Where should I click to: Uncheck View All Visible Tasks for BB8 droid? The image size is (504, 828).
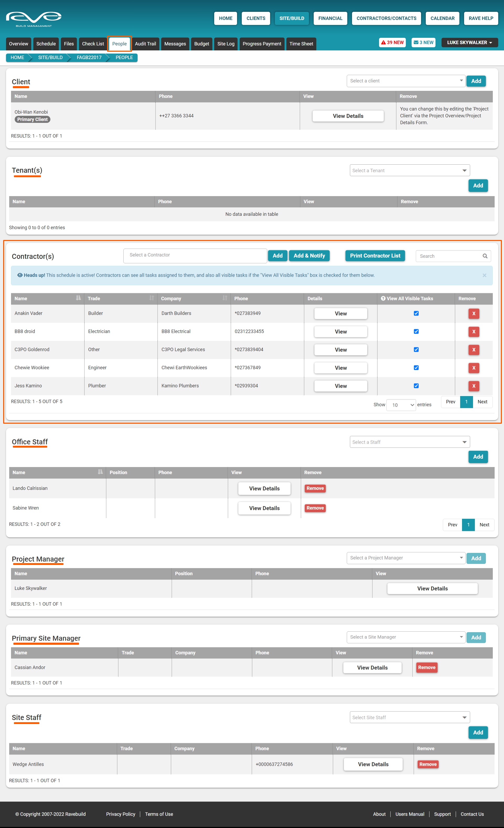click(416, 331)
